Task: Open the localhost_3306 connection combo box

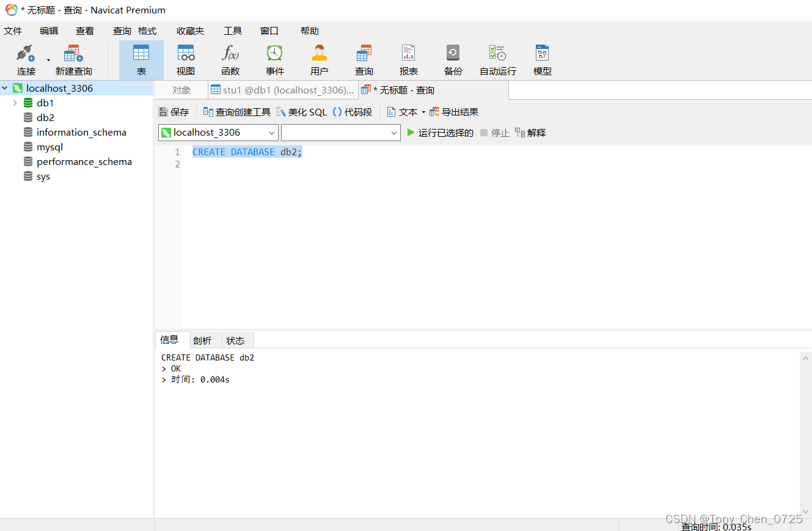Action: tap(218, 133)
